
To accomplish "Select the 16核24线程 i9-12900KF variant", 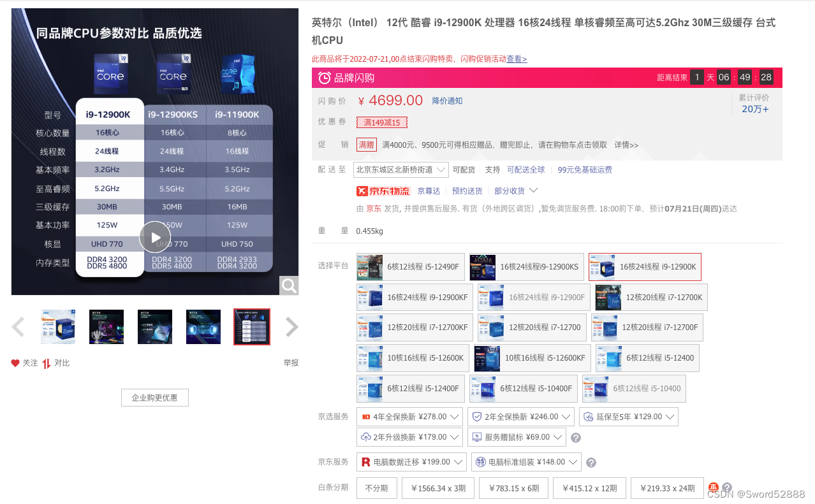I will click(x=414, y=297).
